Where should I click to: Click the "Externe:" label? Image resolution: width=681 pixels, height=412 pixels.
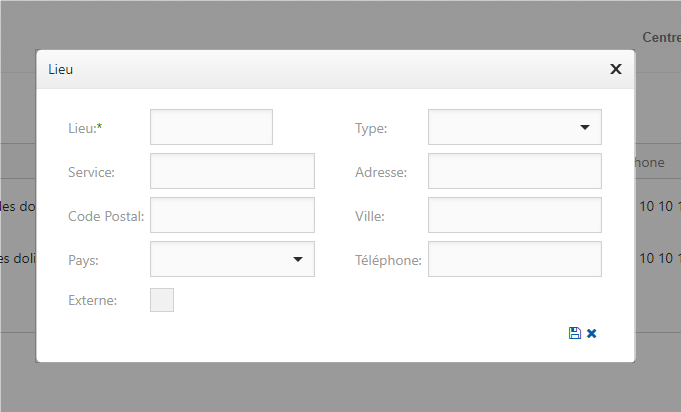pyautogui.click(x=93, y=300)
